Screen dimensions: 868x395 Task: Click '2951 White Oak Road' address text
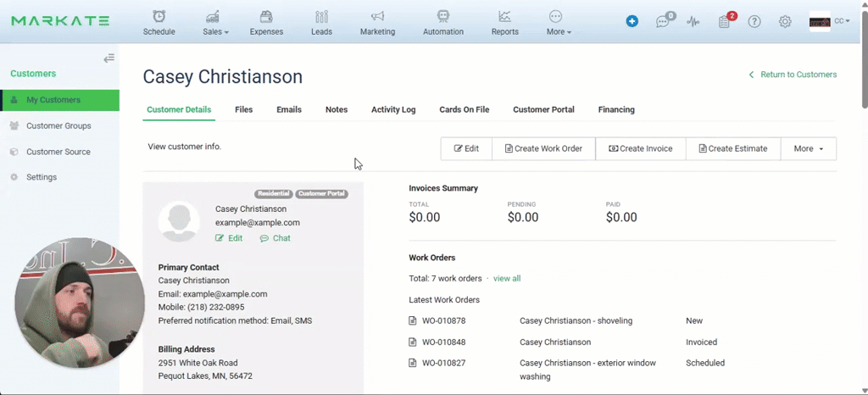pyautogui.click(x=198, y=364)
